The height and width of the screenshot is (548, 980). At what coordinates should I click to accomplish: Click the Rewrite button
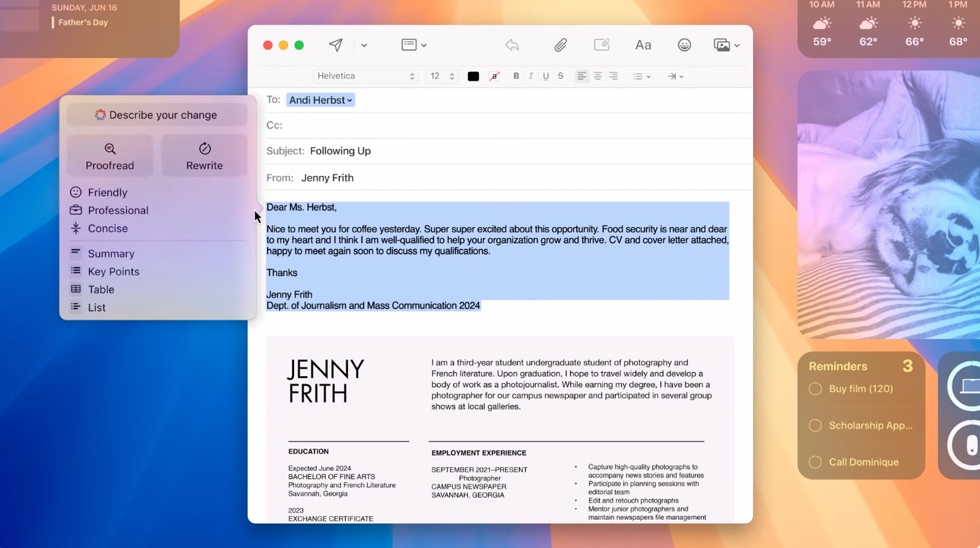(204, 156)
